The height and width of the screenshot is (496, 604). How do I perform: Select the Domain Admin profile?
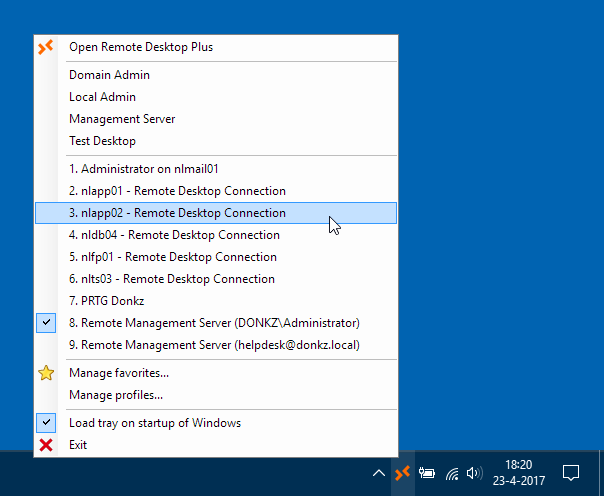tap(216, 75)
